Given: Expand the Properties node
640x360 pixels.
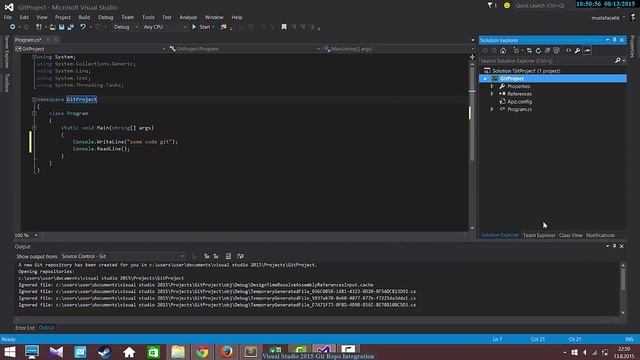Looking at the screenshot, I should 492,86.
